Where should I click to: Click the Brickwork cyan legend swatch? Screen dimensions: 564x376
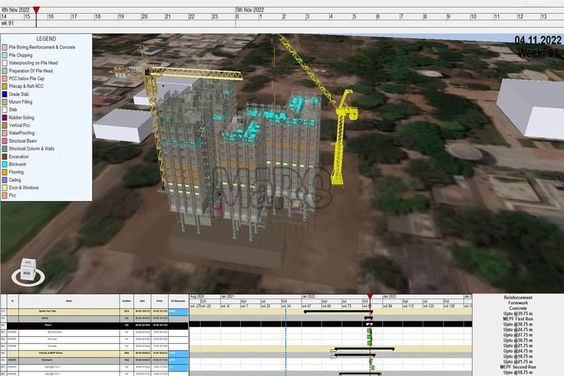pos(5,164)
